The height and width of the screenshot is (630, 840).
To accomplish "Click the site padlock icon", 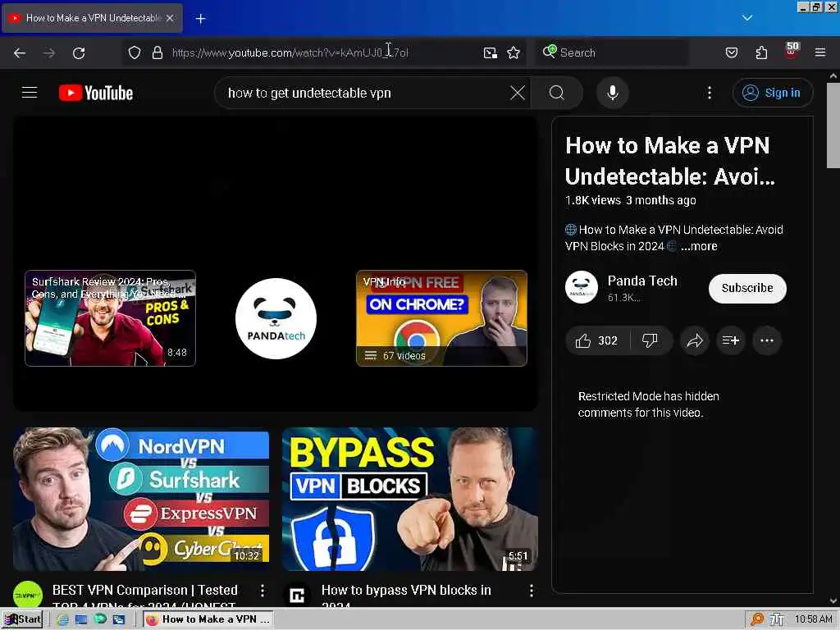I will [157, 52].
